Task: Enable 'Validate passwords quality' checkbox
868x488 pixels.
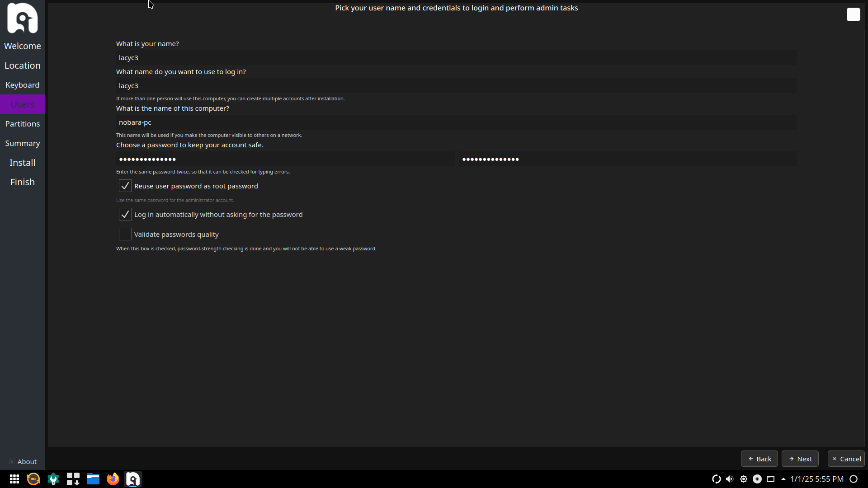Action: (125, 234)
